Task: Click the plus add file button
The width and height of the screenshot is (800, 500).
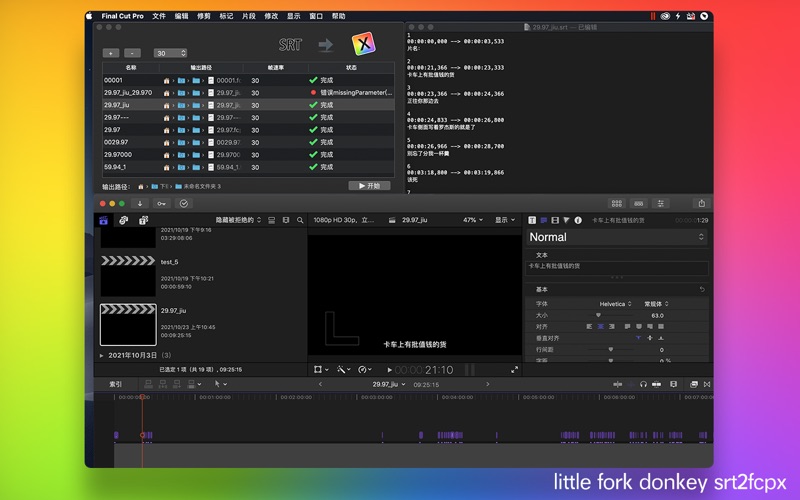Action: tap(110, 53)
